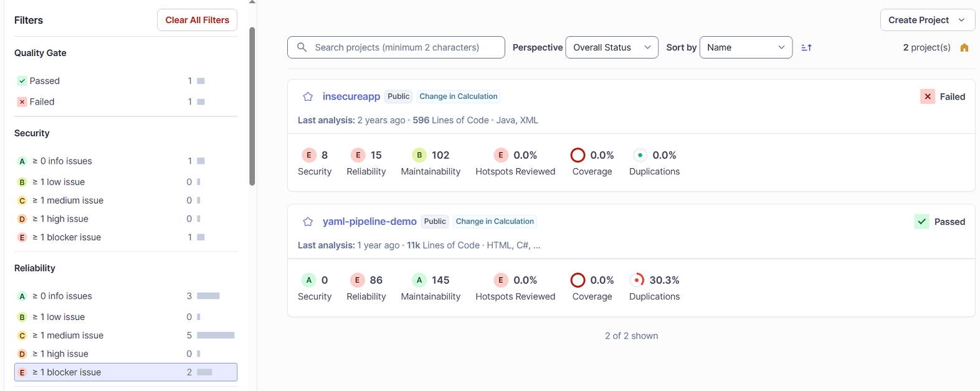Open the yaml-pipeline-demo project link

tap(369, 222)
